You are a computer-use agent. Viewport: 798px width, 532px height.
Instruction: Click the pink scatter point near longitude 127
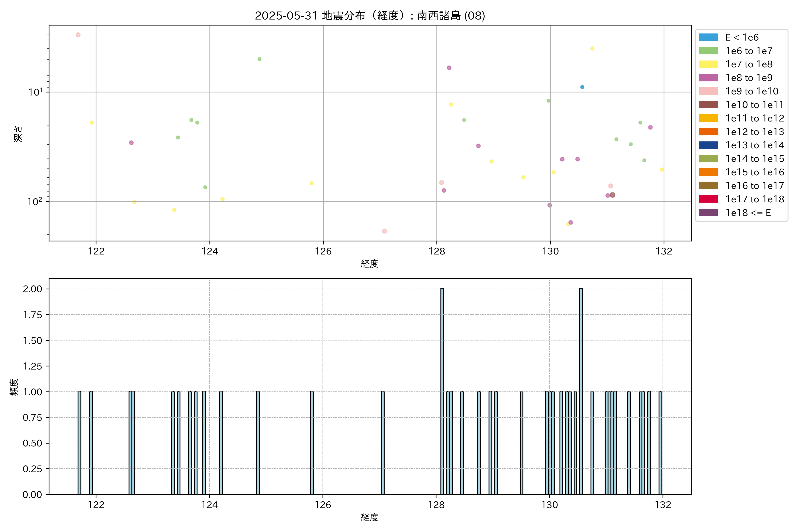pyautogui.click(x=384, y=231)
